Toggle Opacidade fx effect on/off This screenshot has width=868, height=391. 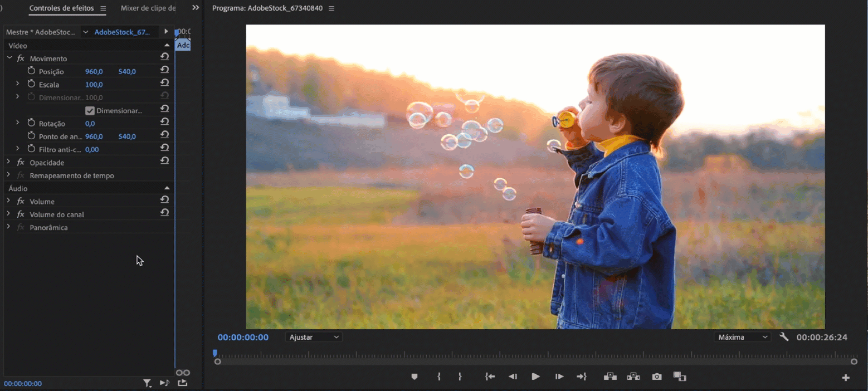coord(21,163)
